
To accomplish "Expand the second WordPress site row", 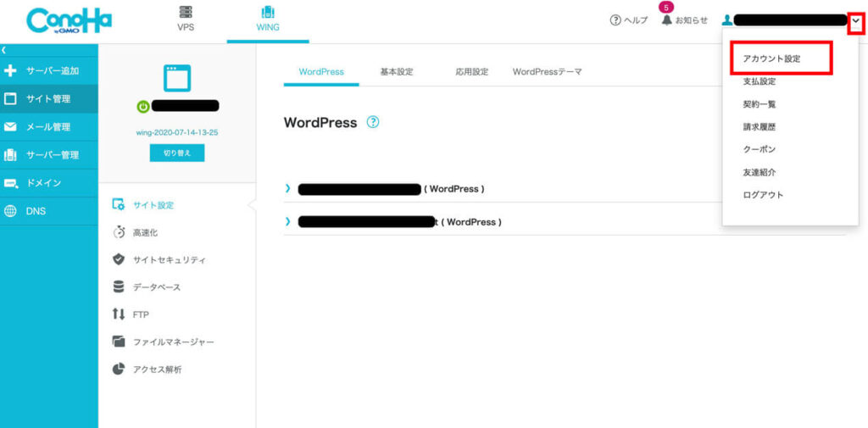I will 287,221.
